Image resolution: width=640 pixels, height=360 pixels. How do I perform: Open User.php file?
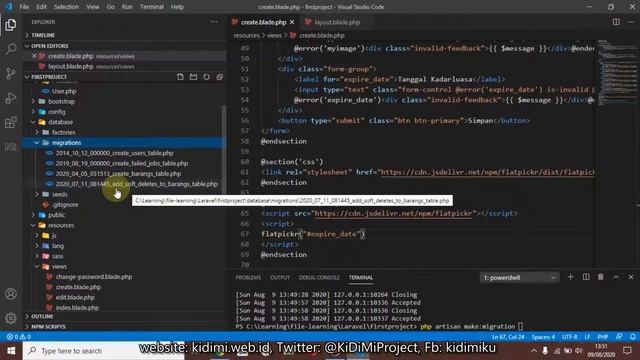64,91
